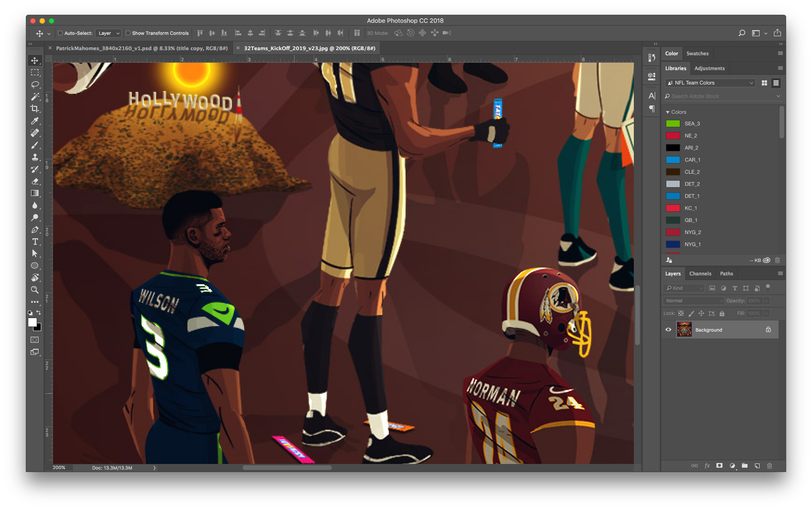
Task: Select the Move tool
Action: [x=35, y=60]
